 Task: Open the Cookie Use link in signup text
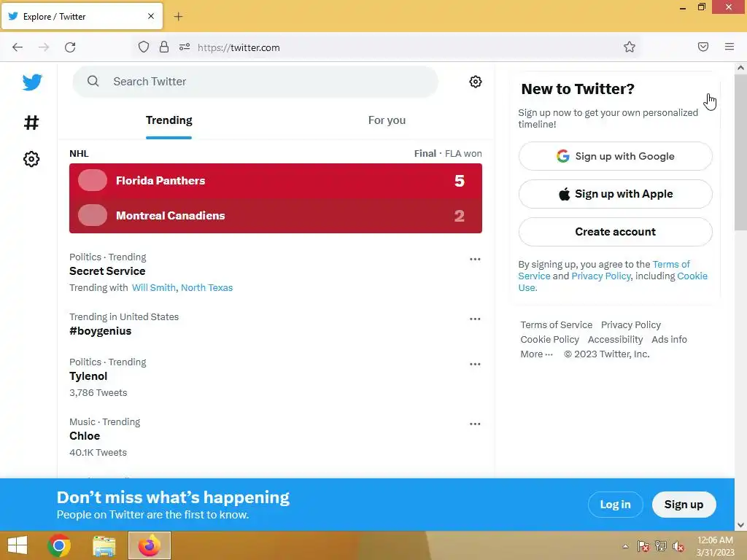click(x=692, y=276)
